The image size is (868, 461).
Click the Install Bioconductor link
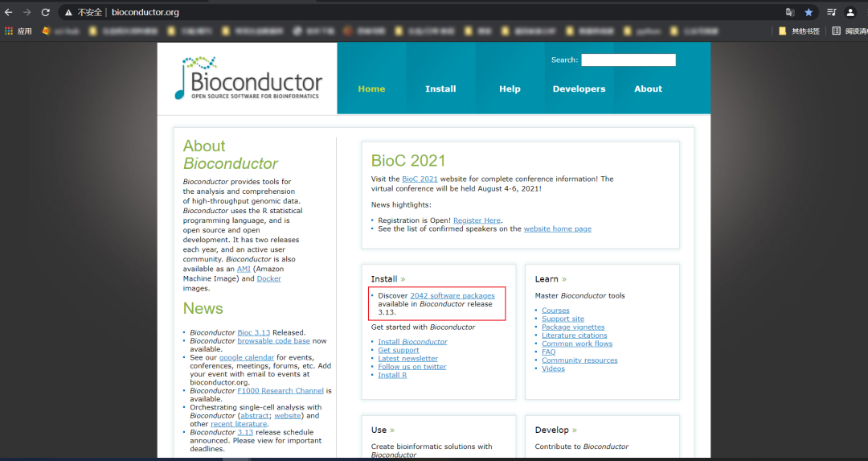pyautogui.click(x=412, y=342)
